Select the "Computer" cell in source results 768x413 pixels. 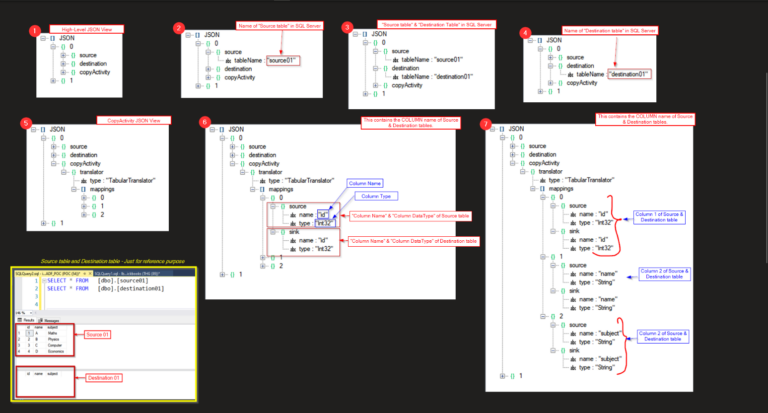click(x=54, y=345)
